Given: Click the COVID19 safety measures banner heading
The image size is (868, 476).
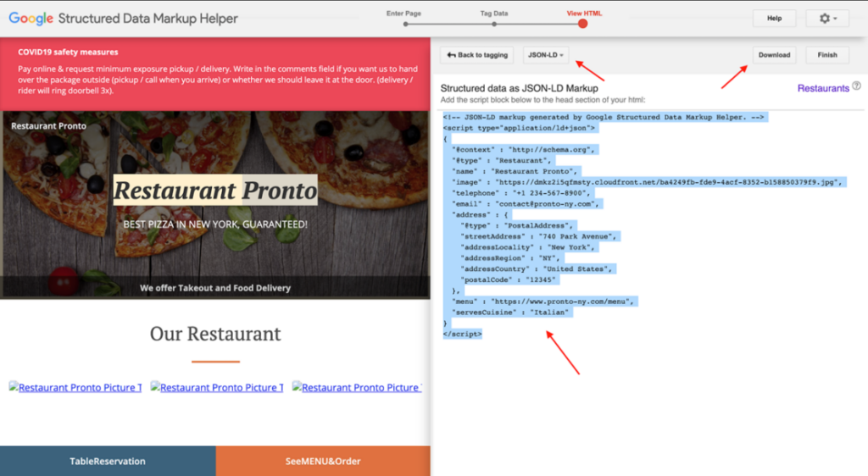Looking at the screenshot, I should pos(68,53).
